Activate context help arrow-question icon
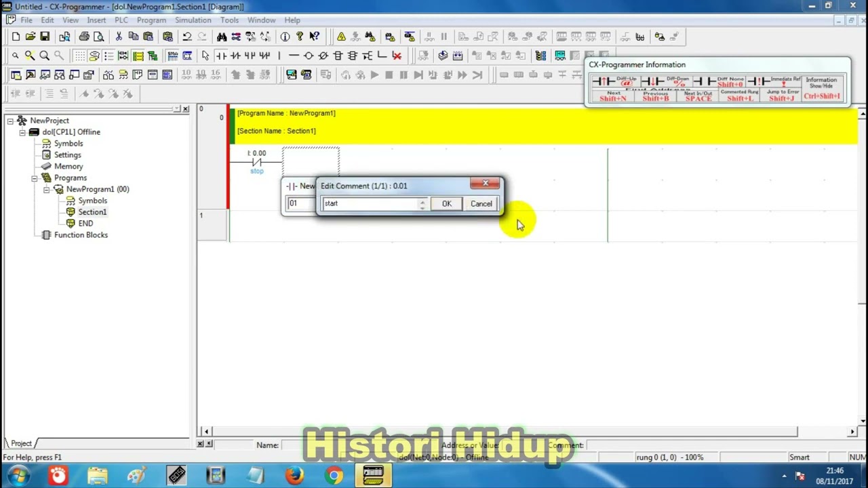The width and height of the screenshot is (868, 488). [x=314, y=37]
